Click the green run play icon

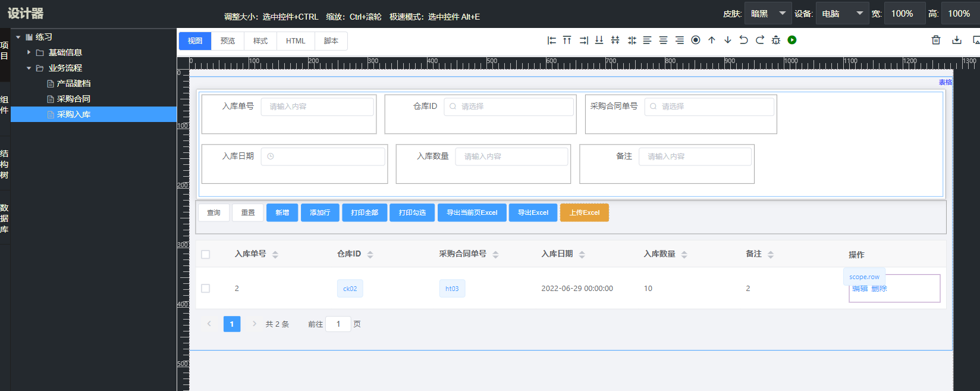[792, 40]
